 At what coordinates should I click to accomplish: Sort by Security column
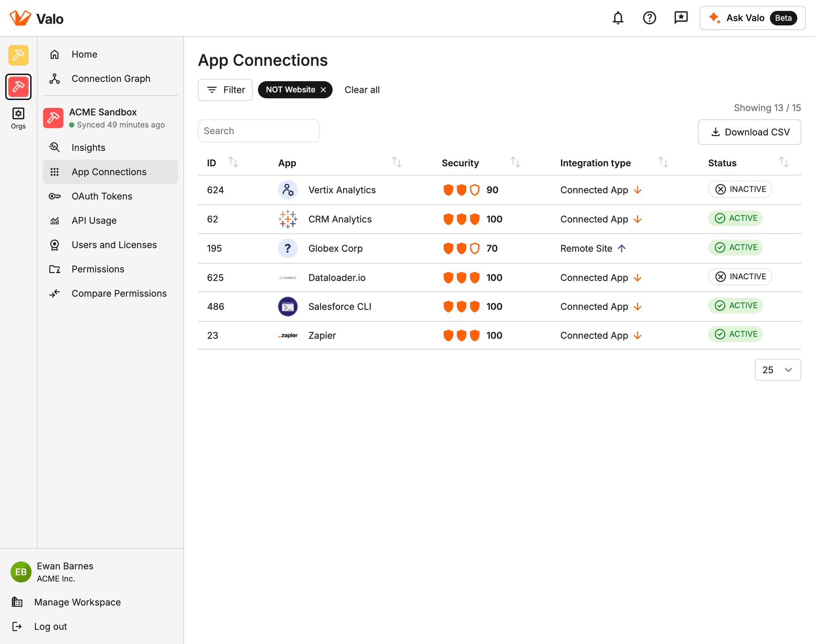515,162
